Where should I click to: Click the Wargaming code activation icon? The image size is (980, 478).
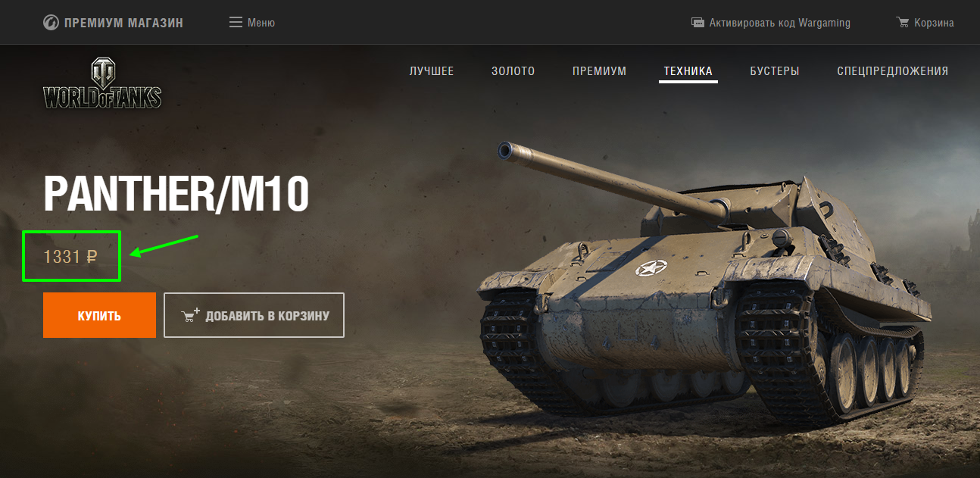(698, 23)
